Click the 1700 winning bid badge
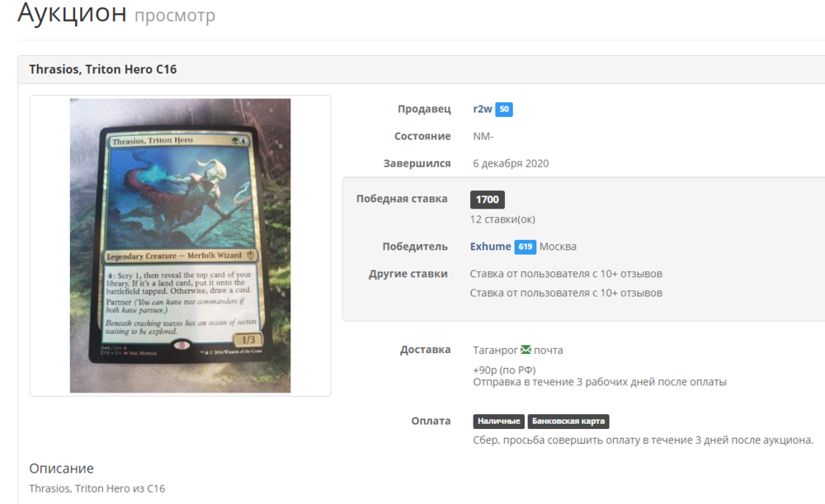825x504 pixels. click(488, 200)
